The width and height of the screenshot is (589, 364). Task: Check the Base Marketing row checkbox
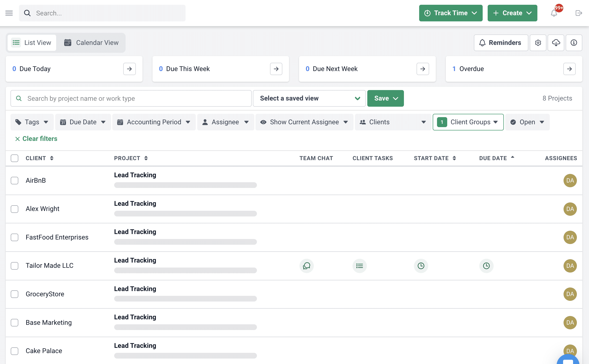(x=15, y=323)
